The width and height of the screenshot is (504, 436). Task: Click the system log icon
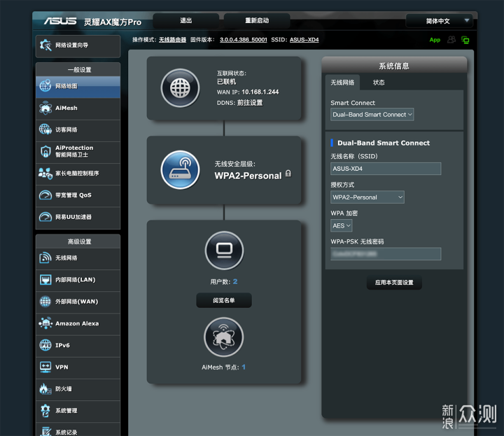point(45,432)
